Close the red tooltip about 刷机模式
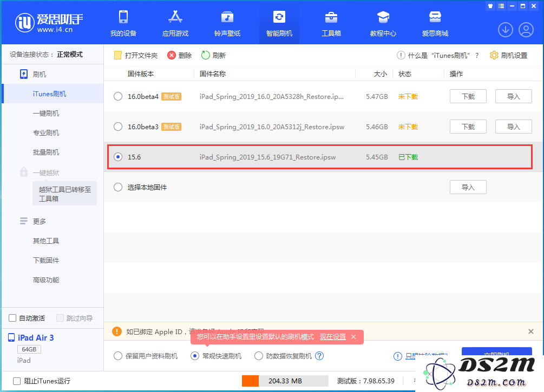The height and width of the screenshot is (392, 544). (x=353, y=337)
